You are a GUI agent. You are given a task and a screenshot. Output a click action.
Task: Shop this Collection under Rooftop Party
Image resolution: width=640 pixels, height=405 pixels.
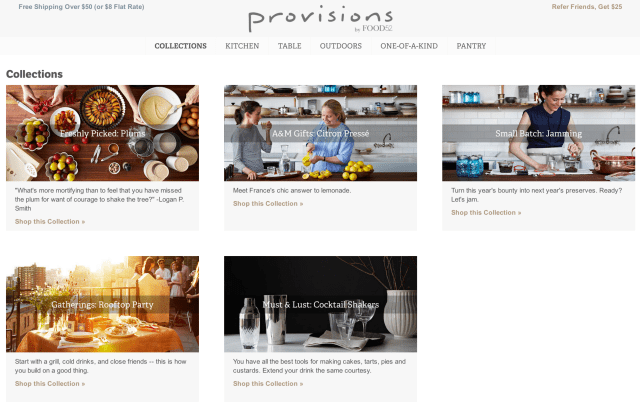[x=50, y=384]
